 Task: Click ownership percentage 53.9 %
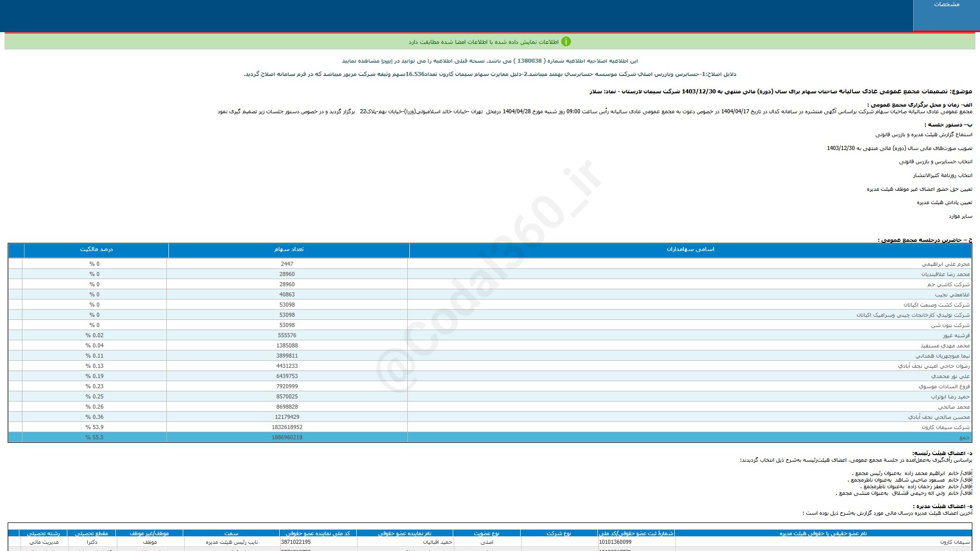click(94, 427)
